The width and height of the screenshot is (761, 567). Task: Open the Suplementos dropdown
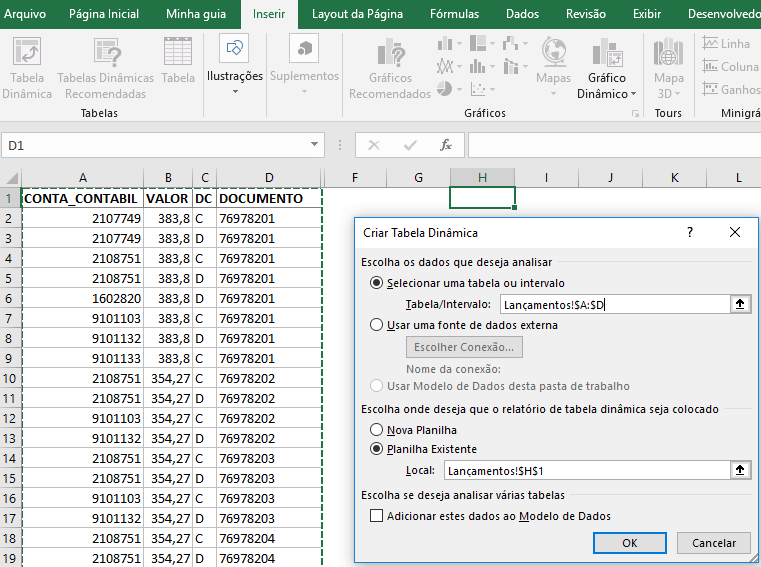304,91
